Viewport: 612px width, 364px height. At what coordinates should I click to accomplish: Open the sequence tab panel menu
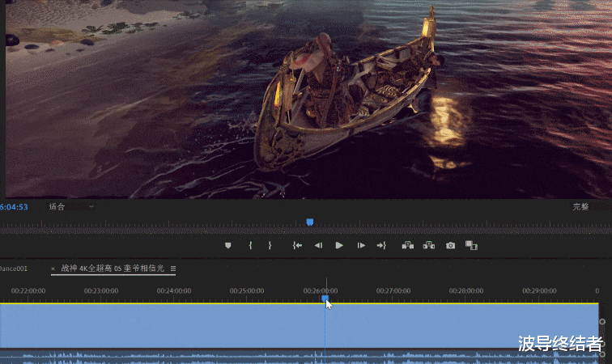(x=172, y=269)
